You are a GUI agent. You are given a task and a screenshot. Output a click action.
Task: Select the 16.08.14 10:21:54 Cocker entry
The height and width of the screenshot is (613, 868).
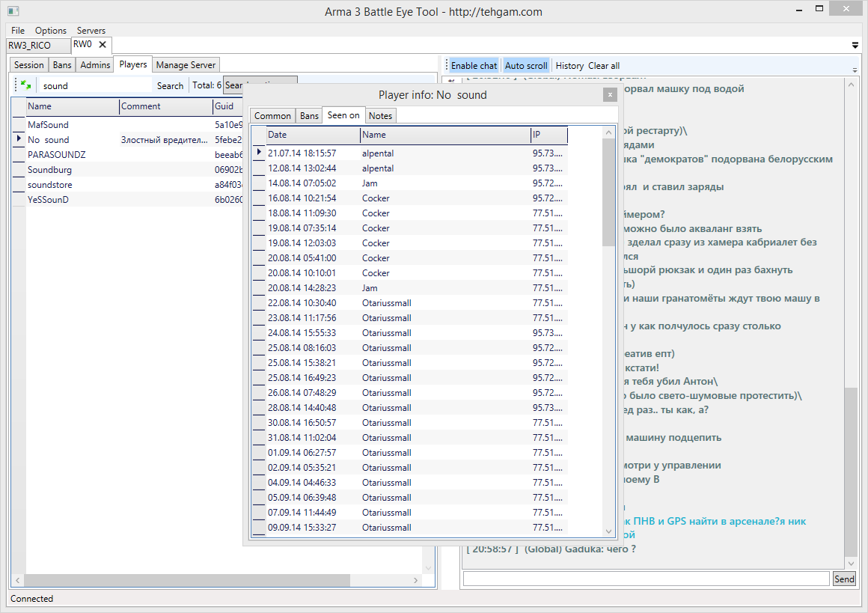tap(410, 198)
